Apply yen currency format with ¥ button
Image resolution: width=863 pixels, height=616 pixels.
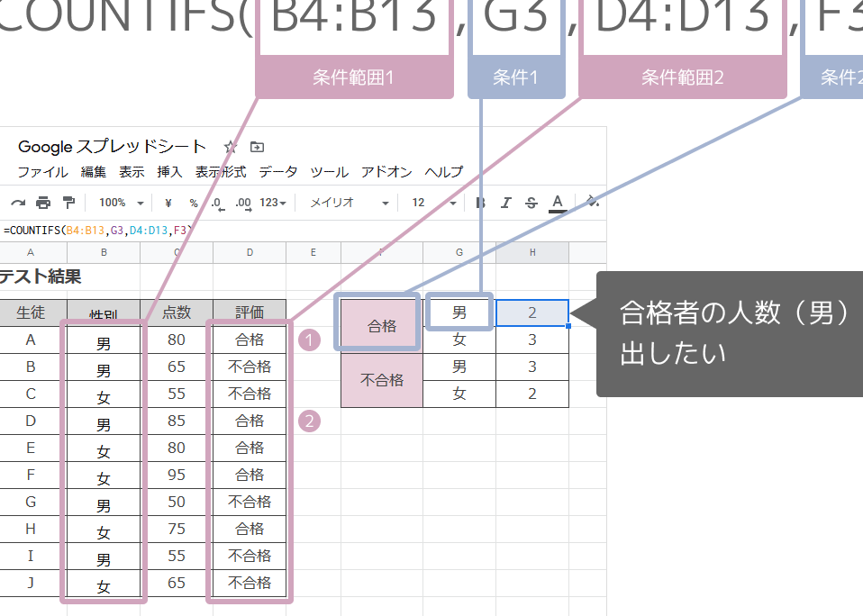pos(168,203)
